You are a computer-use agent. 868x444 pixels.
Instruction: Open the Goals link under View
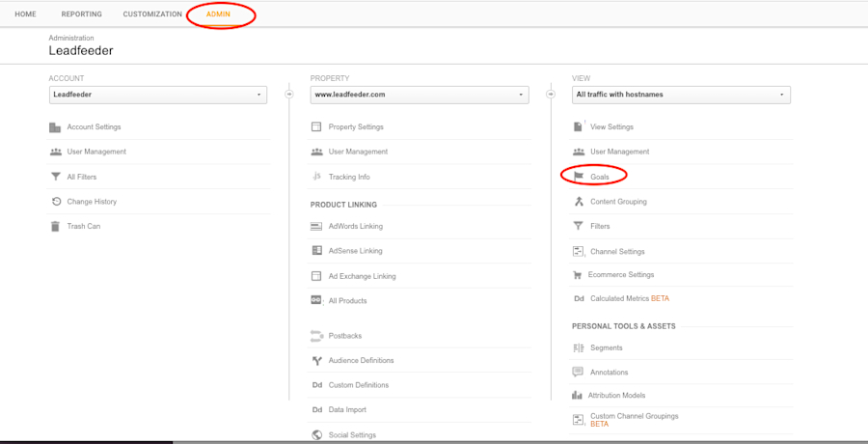[600, 177]
